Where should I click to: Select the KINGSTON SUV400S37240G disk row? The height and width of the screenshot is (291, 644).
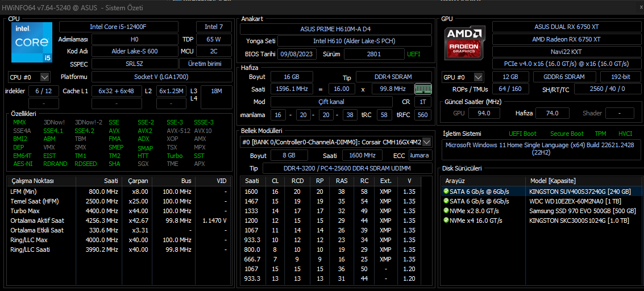tap(541, 192)
